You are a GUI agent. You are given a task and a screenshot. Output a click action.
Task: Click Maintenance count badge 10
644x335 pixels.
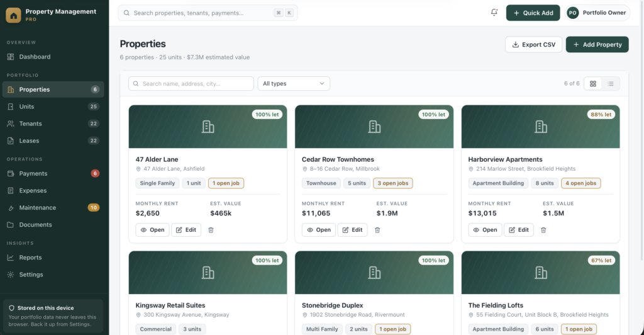(94, 208)
